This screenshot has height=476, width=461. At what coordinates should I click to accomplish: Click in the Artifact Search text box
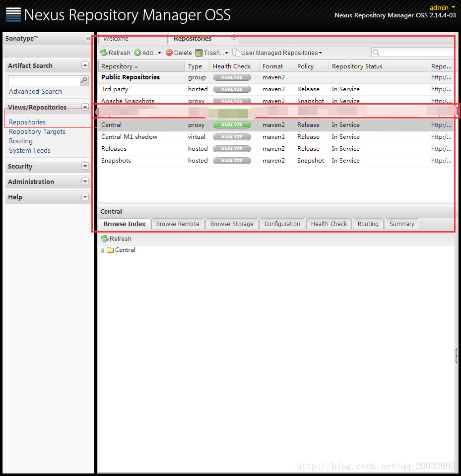[44, 80]
